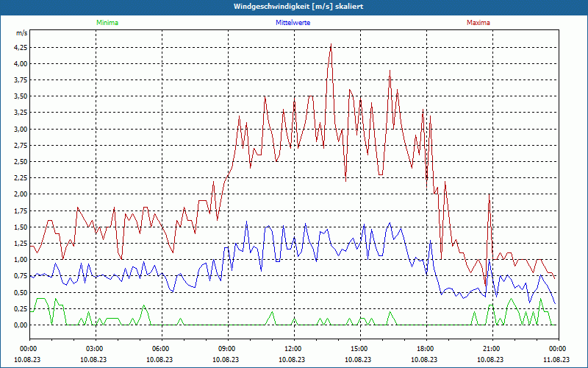Click the Maxima legend label
This screenshot has height=368, width=588.
tap(478, 23)
